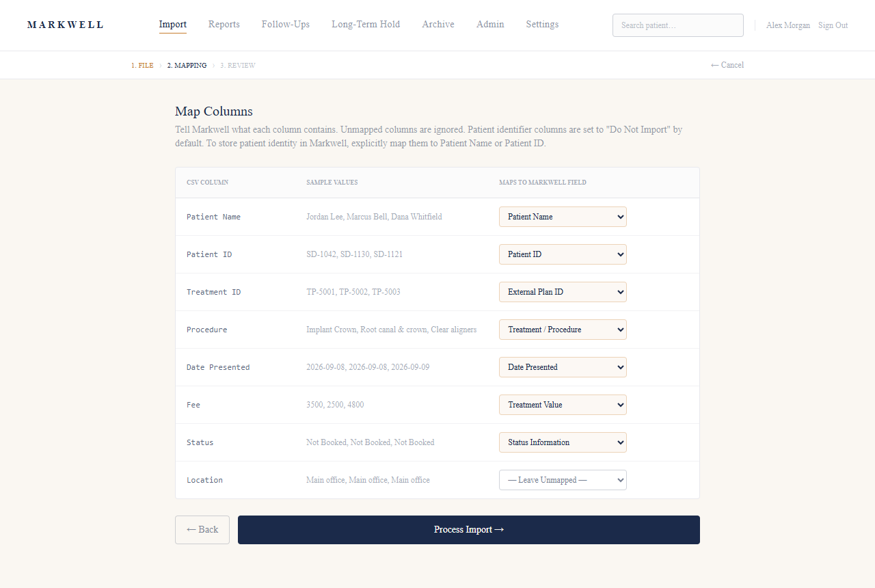
Task: Click the Process Import button
Action: coord(469,530)
